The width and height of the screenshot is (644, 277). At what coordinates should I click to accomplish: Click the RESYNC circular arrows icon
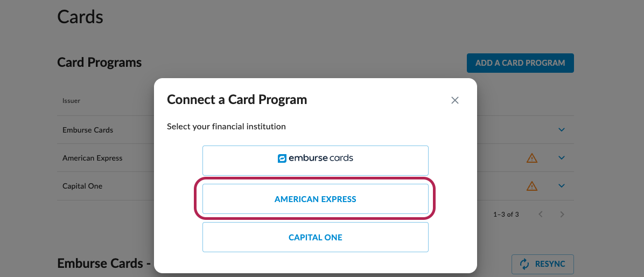524,264
